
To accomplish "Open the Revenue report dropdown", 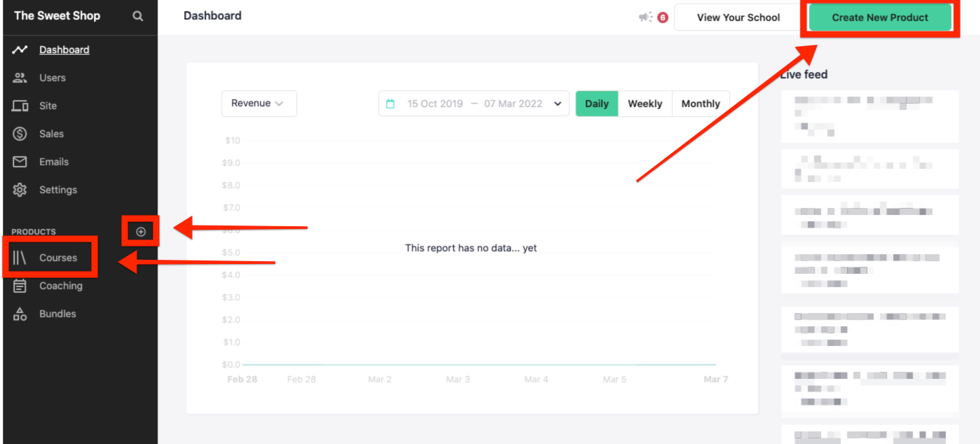I will [x=259, y=104].
